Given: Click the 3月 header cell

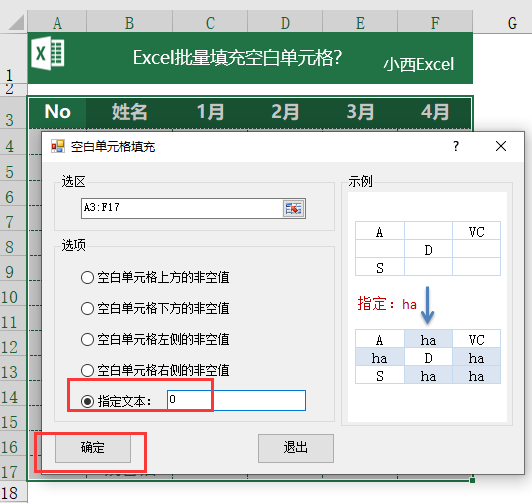Looking at the screenshot, I should click(360, 112).
